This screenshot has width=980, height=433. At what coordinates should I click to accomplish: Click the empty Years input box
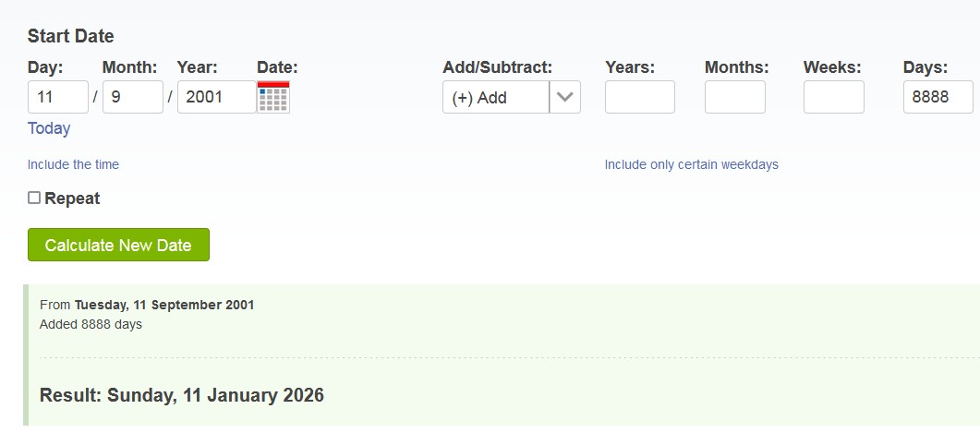click(639, 97)
